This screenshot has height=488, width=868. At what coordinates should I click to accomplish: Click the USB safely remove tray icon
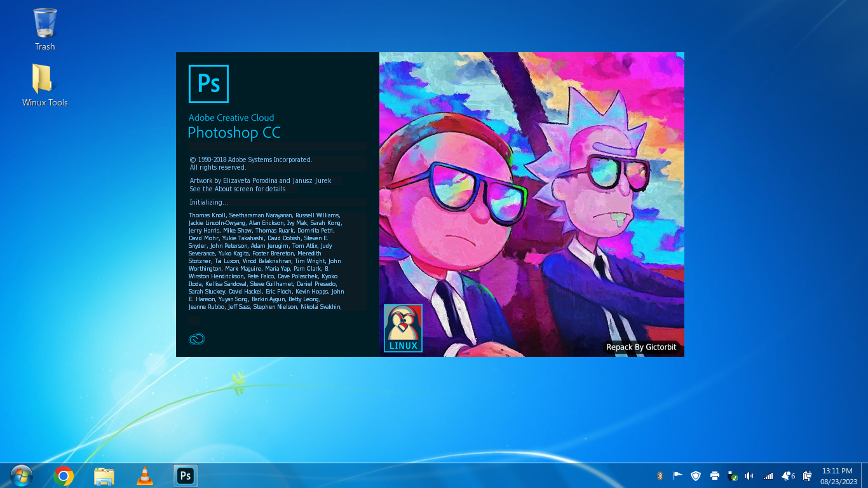click(732, 476)
